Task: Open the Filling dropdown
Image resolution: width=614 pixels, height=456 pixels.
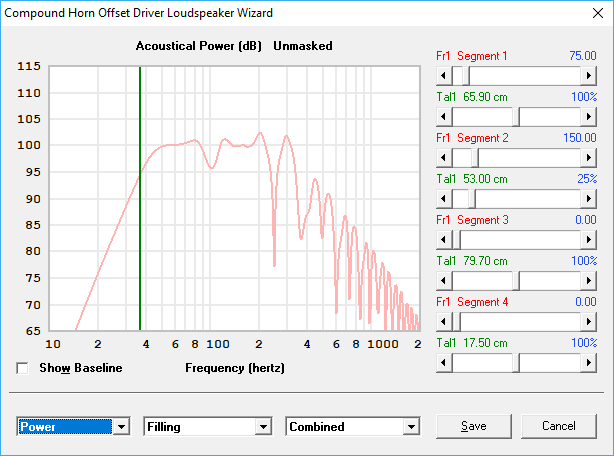Action: pos(264,427)
